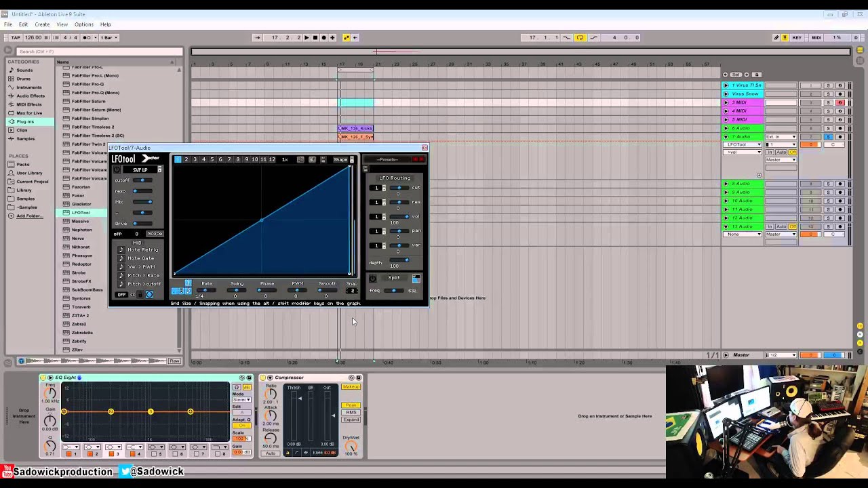Viewport: 868px width, 488px height.
Task: Open the 1 Bar quantization dropdown
Action: (x=108, y=38)
